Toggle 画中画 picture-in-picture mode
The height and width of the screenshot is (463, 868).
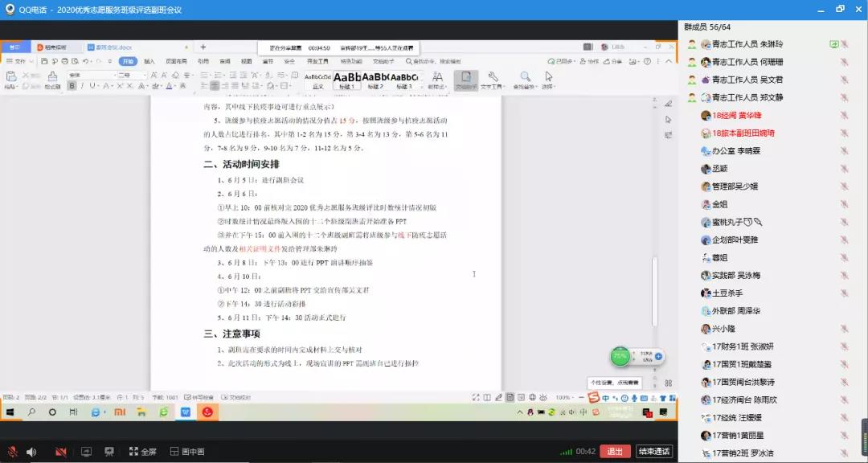click(186, 452)
